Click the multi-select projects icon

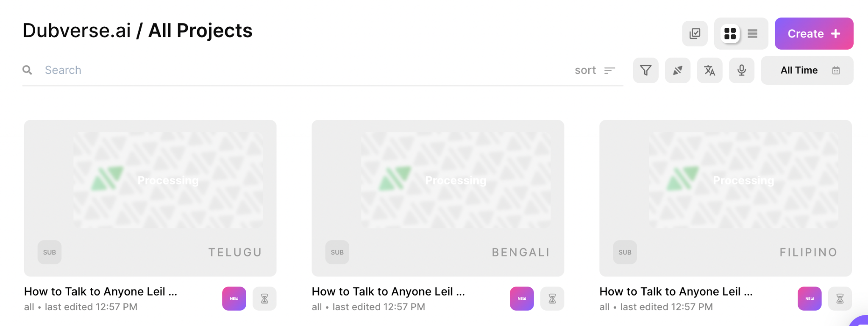pyautogui.click(x=695, y=33)
